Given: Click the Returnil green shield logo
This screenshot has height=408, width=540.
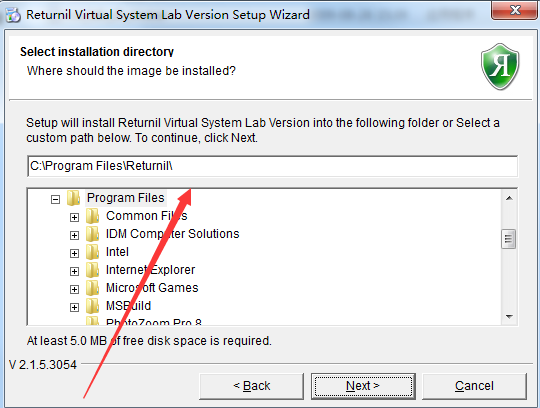Looking at the screenshot, I should coord(500,66).
